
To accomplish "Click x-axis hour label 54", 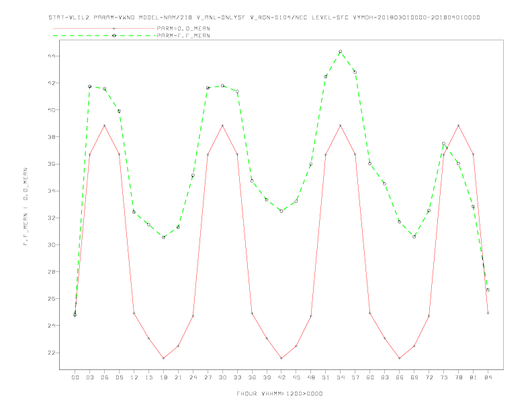I will [341, 377].
